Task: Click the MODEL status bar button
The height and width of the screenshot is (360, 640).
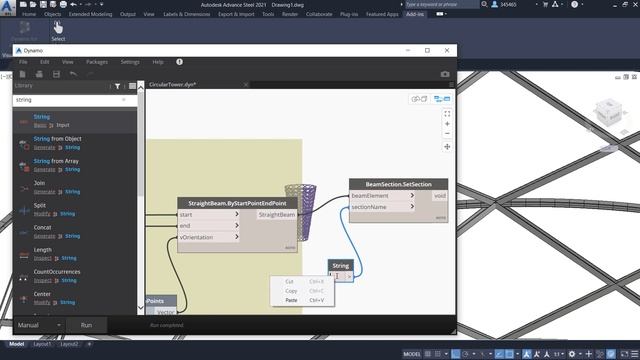Action: point(412,354)
